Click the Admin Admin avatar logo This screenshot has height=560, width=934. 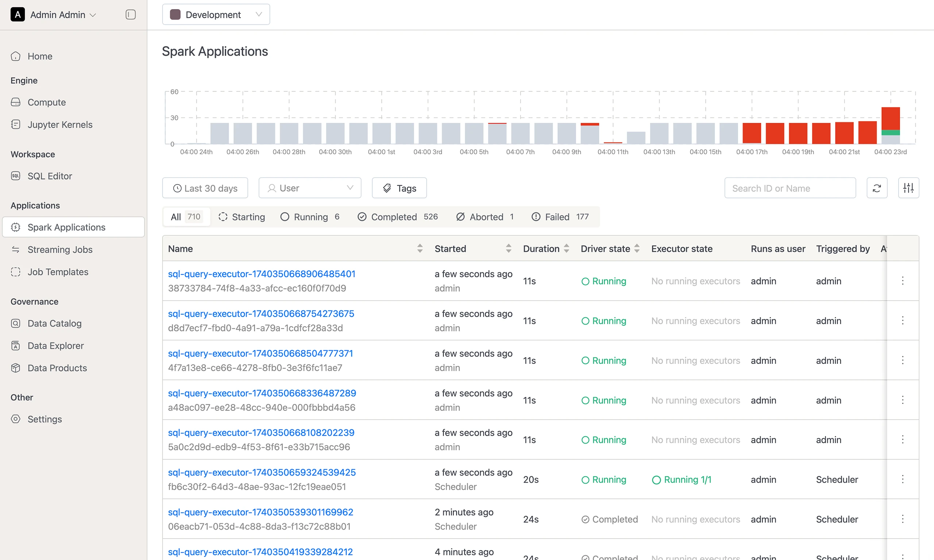(x=18, y=15)
